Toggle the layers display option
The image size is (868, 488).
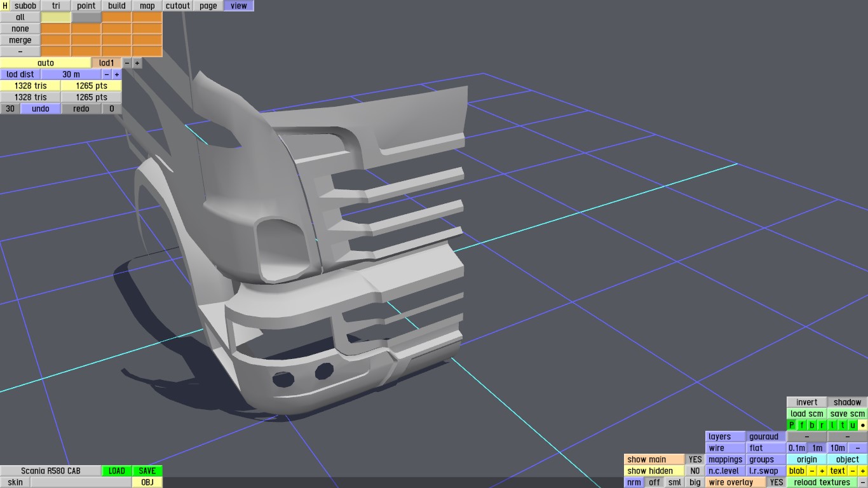(726, 437)
